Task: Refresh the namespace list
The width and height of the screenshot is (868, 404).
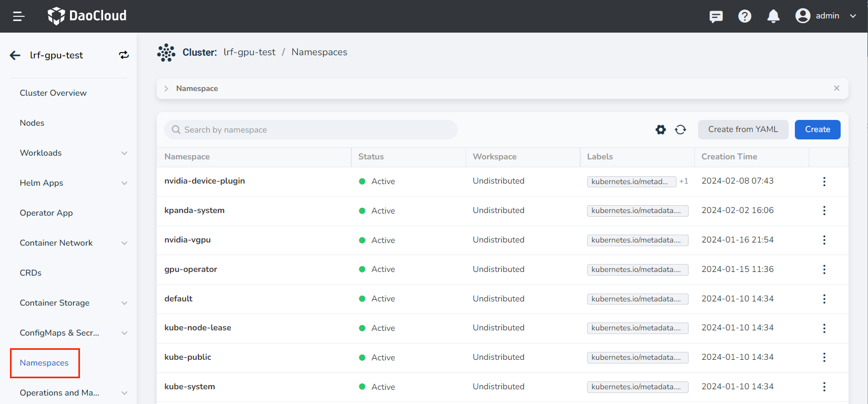Action: (680, 129)
